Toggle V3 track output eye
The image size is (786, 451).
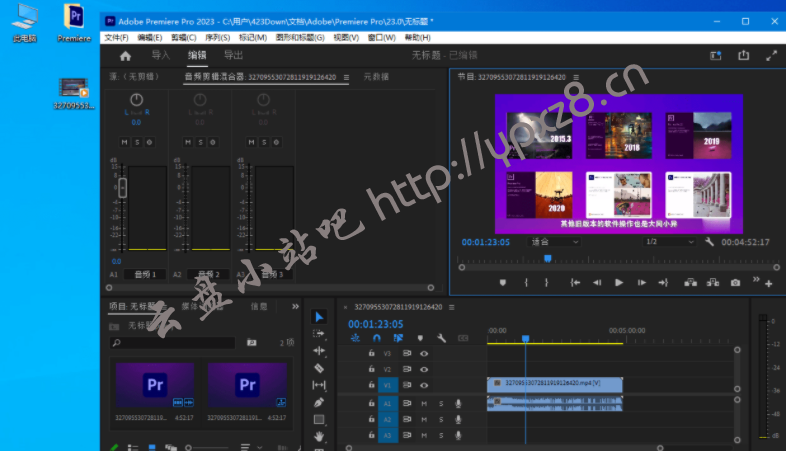coord(424,354)
